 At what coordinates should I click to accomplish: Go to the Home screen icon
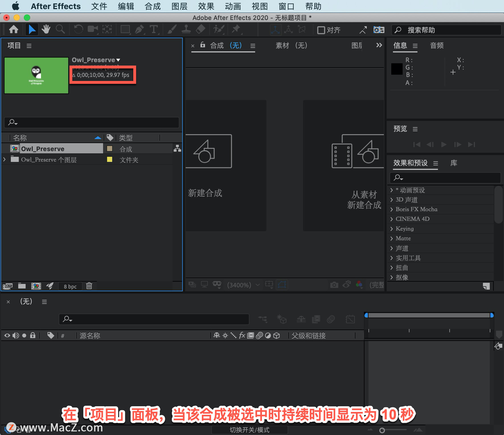[x=14, y=29]
